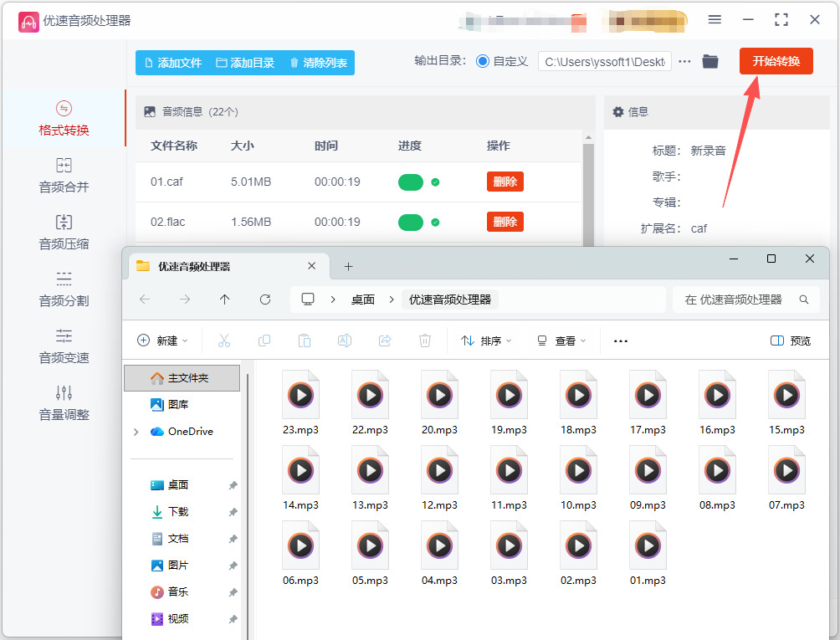Image resolution: width=840 pixels, height=640 pixels.
Task: Click the 添加文件 add file button
Action: point(173,63)
